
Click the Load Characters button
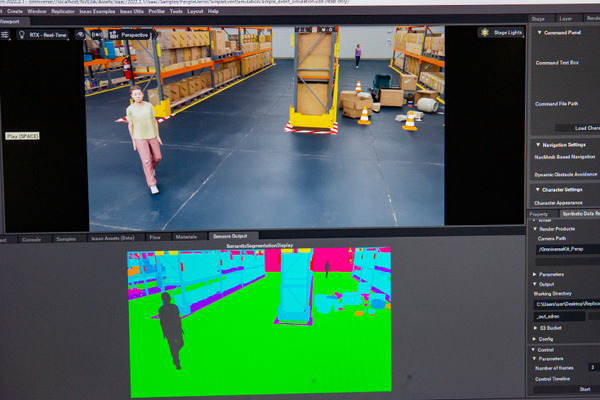pyautogui.click(x=586, y=128)
